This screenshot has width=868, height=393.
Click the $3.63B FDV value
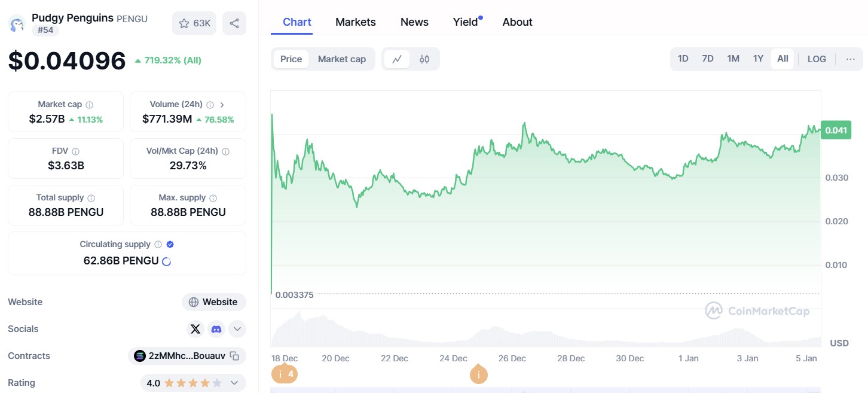pyautogui.click(x=66, y=165)
